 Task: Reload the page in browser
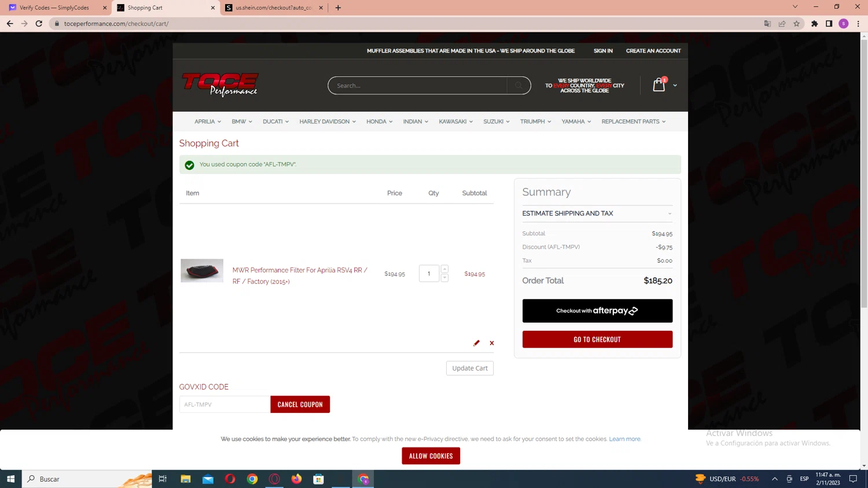(39, 24)
